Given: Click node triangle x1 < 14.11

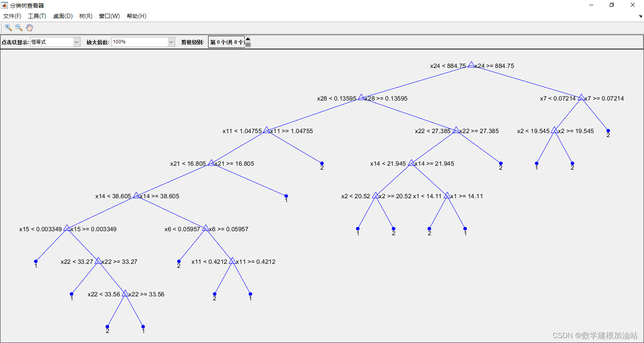Looking at the screenshot, I should [447, 195].
